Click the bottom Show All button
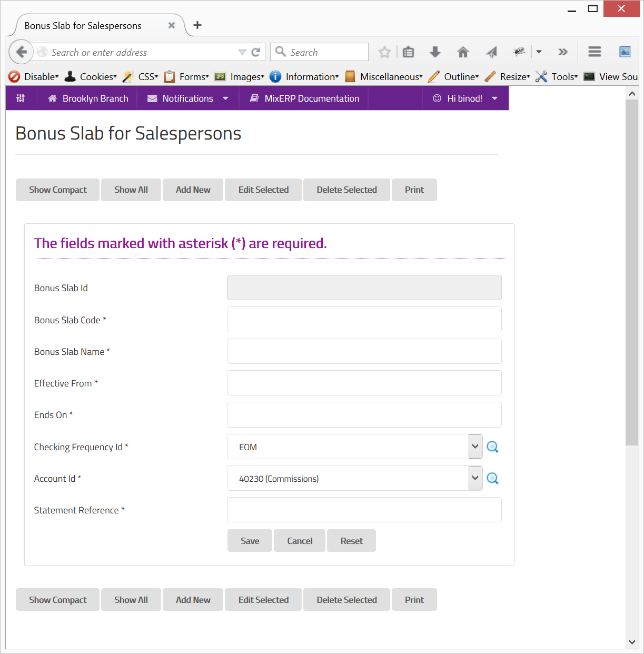 click(x=131, y=600)
